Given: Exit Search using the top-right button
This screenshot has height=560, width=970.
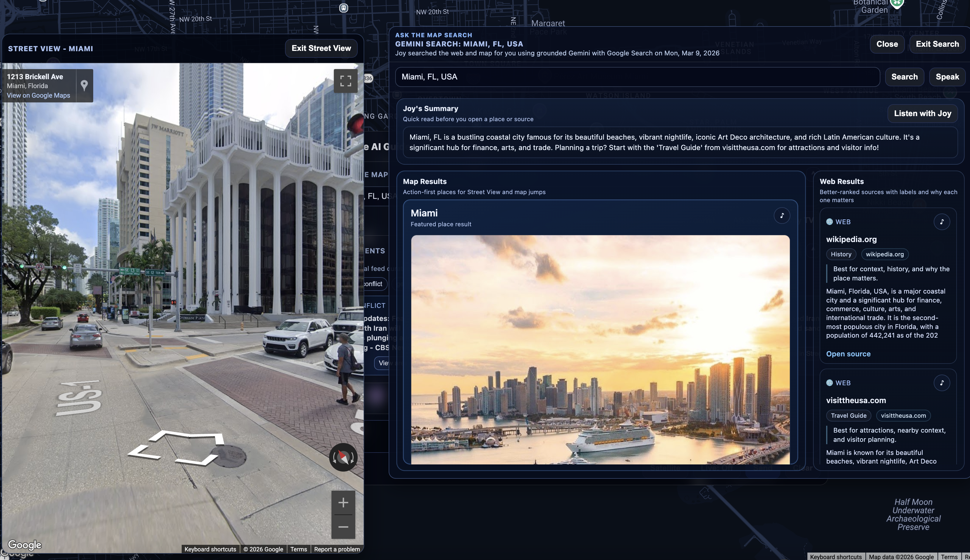Looking at the screenshot, I should tap(937, 44).
